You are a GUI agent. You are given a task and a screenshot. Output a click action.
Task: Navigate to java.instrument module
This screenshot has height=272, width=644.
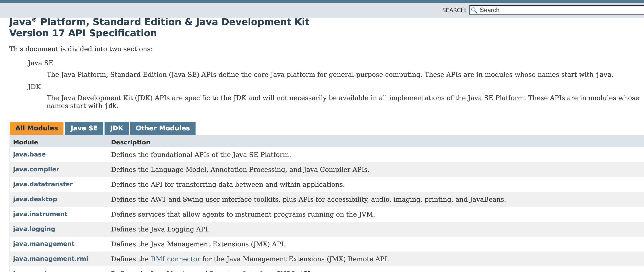[40, 214]
